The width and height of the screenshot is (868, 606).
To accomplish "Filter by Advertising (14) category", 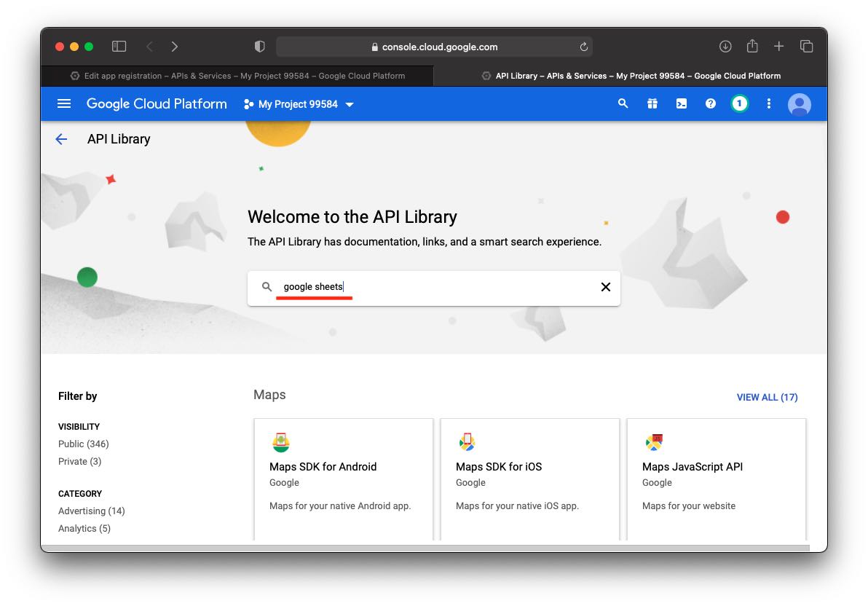I will pos(91,511).
